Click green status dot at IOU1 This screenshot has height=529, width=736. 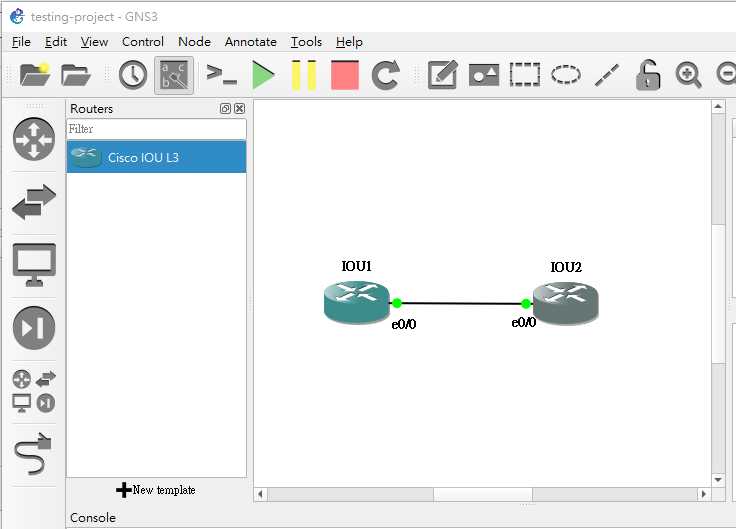pos(397,303)
